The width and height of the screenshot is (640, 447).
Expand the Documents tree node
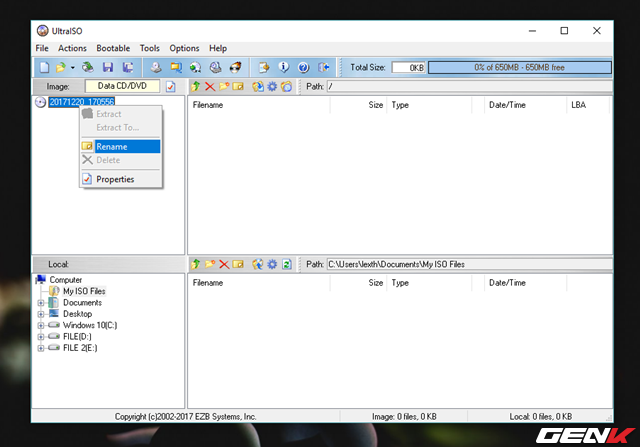[x=41, y=303]
